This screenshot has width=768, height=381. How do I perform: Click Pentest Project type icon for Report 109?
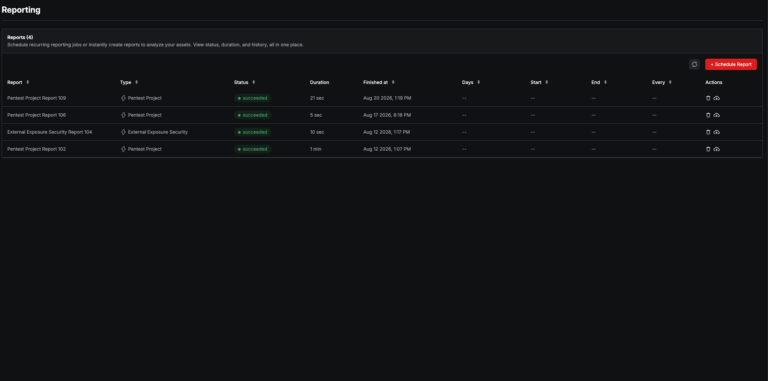pos(123,98)
